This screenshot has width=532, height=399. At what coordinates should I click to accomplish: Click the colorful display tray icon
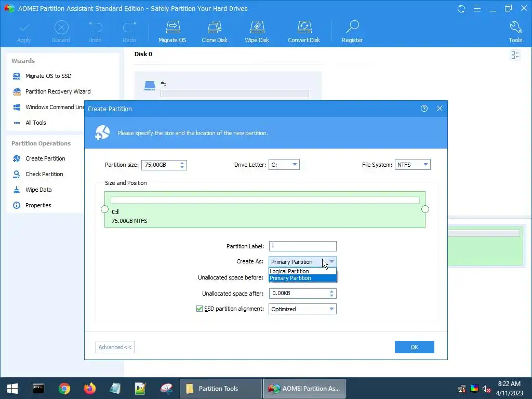pos(474,389)
